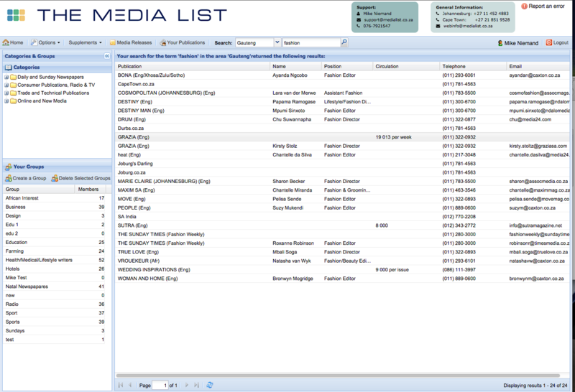Expand Trade and Technical Publications node
This screenshot has width=575, height=392.
(x=6, y=93)
